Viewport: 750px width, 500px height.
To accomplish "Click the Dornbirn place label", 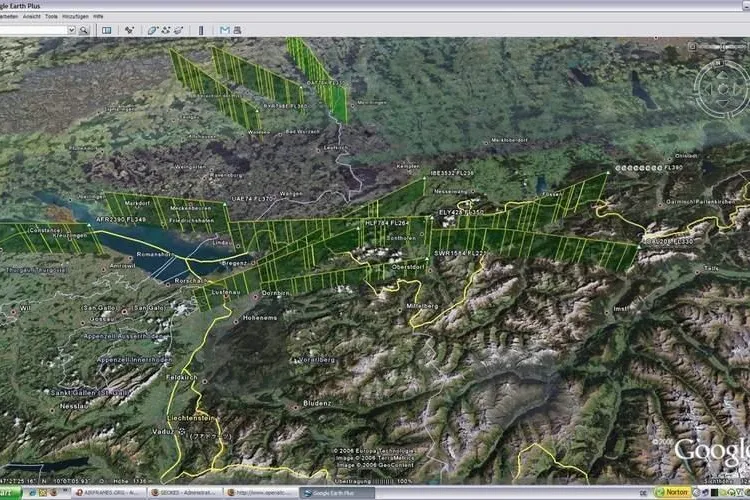I will pyautogui.click(x=276, y=293).
